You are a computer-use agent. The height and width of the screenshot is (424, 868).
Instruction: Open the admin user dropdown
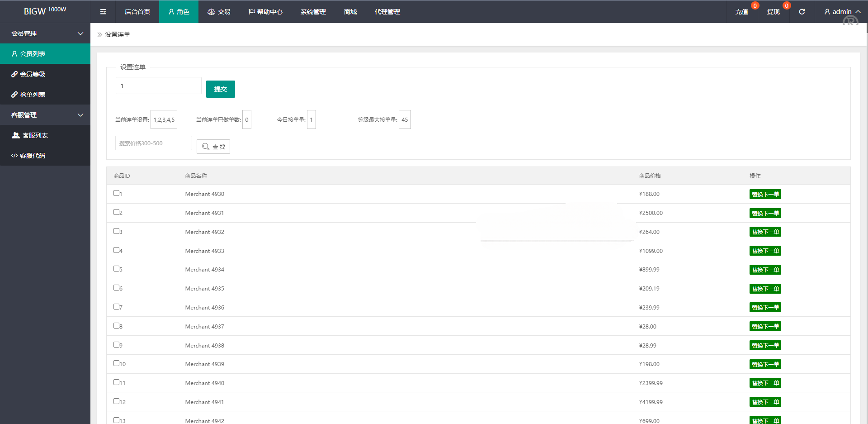[x=842, y=12]
